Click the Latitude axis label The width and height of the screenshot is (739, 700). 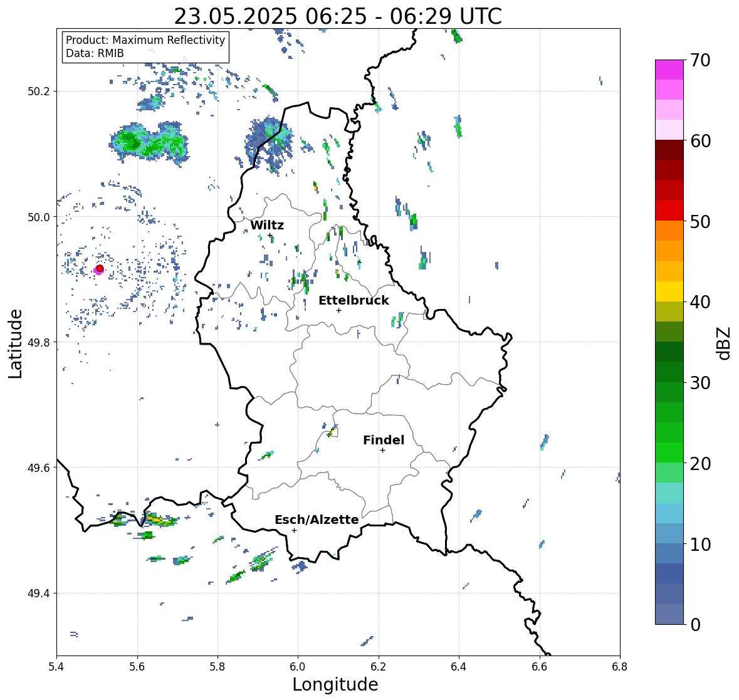coord(15,343)
